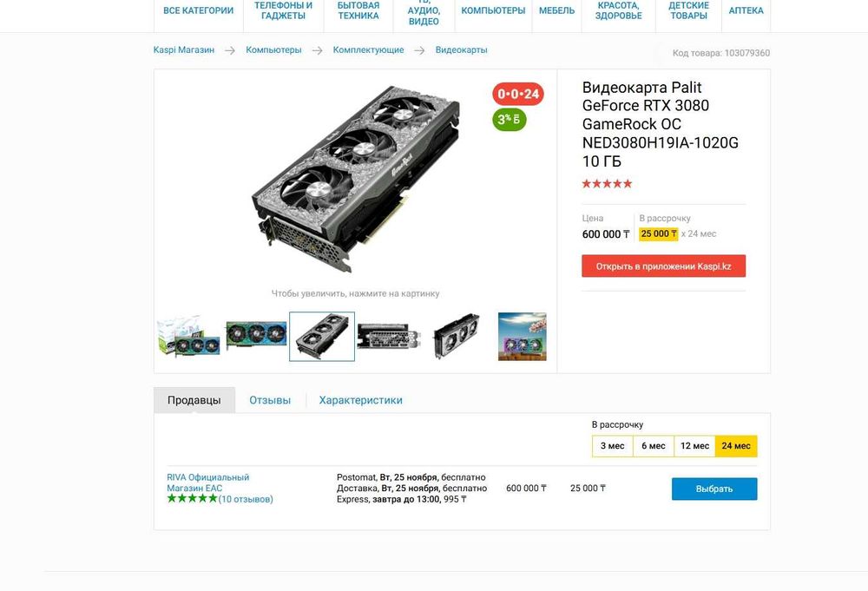Choose the 3 мес installment option
The width and height of the screenshot is (868, 591).
coord(612,446)
